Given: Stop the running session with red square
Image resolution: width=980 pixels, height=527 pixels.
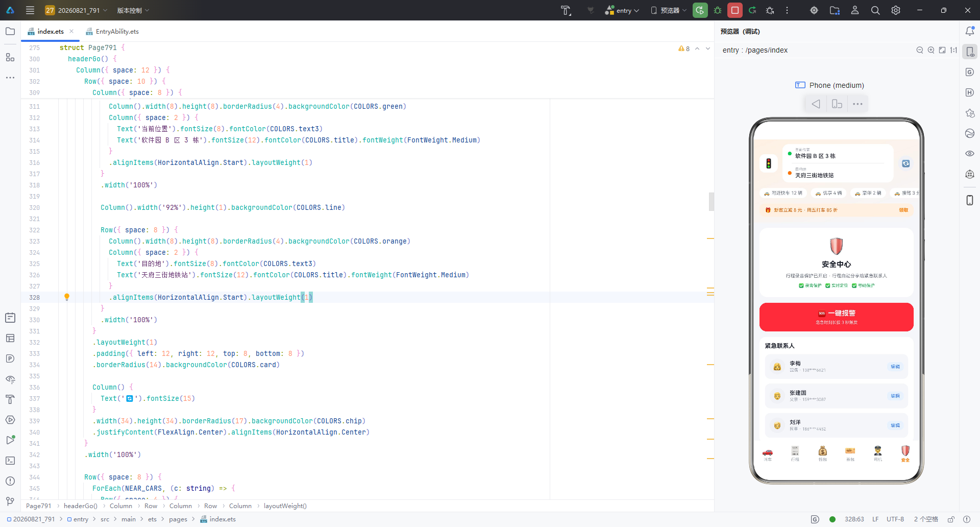Looking at the screenshot, I should [735, 10].
